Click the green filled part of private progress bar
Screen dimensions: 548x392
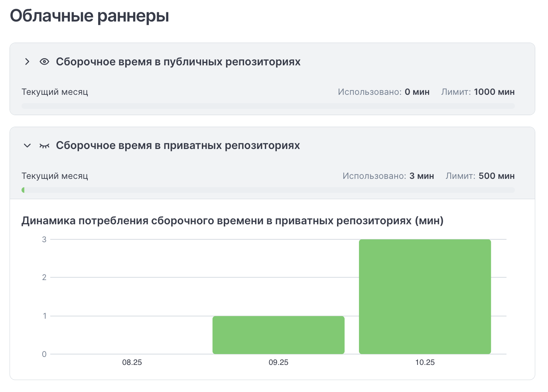point(23,190)
